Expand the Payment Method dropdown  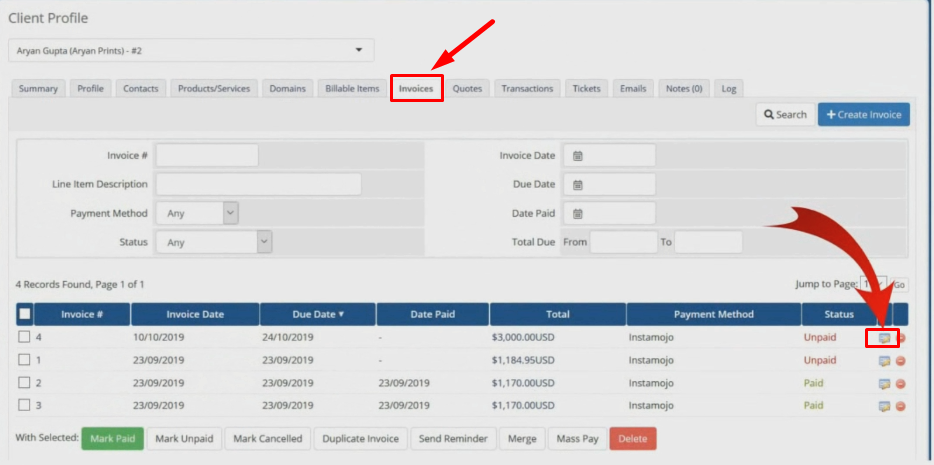pos(197,213)
